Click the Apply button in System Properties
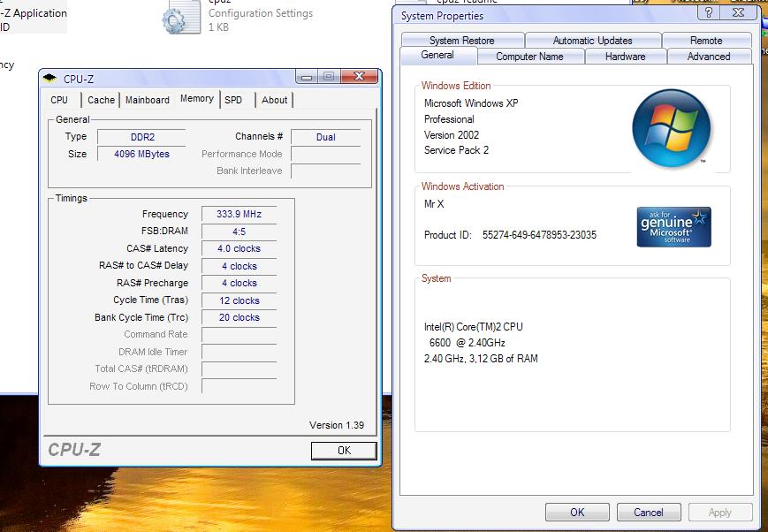Image resolution: width=768 pixels, height=532 pixels. (720, 513)
